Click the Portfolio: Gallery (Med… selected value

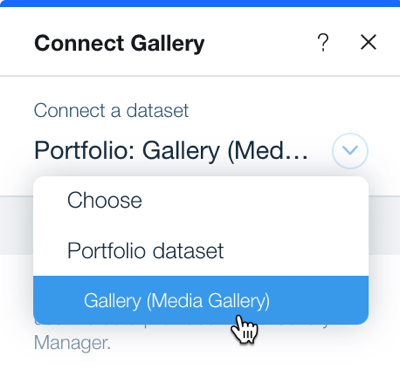click(171, 151)
